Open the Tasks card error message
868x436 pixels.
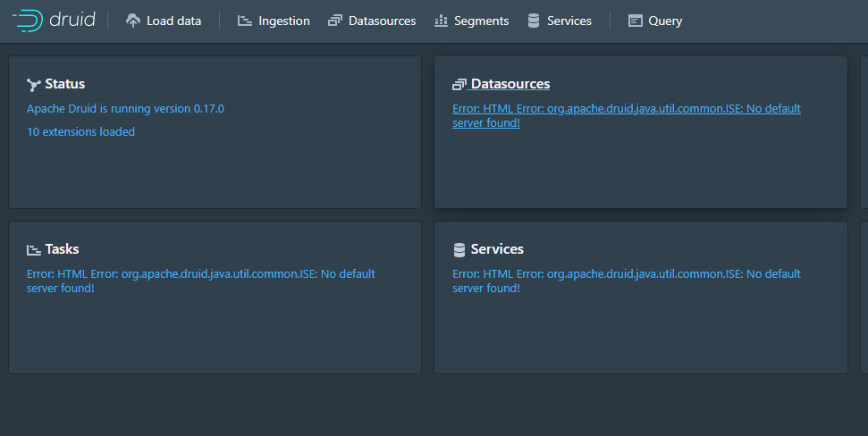[x=200, y=281]
